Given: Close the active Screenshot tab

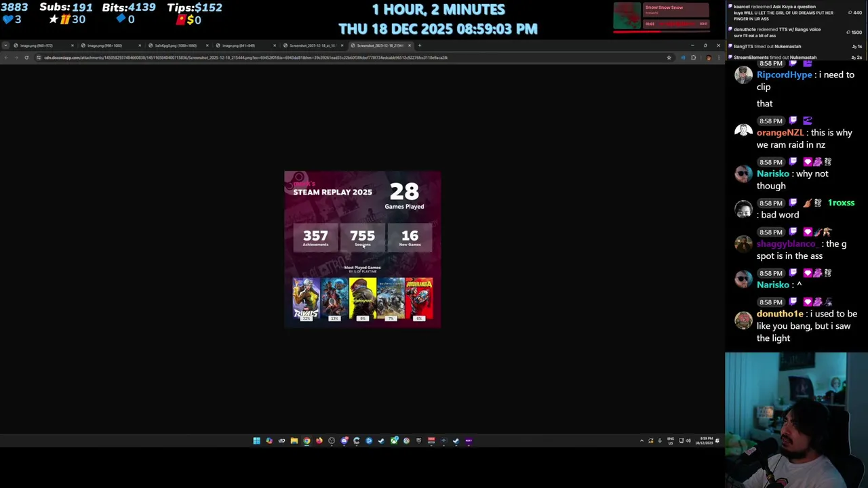Looking at the screenshot, I should tap(409, 45).
